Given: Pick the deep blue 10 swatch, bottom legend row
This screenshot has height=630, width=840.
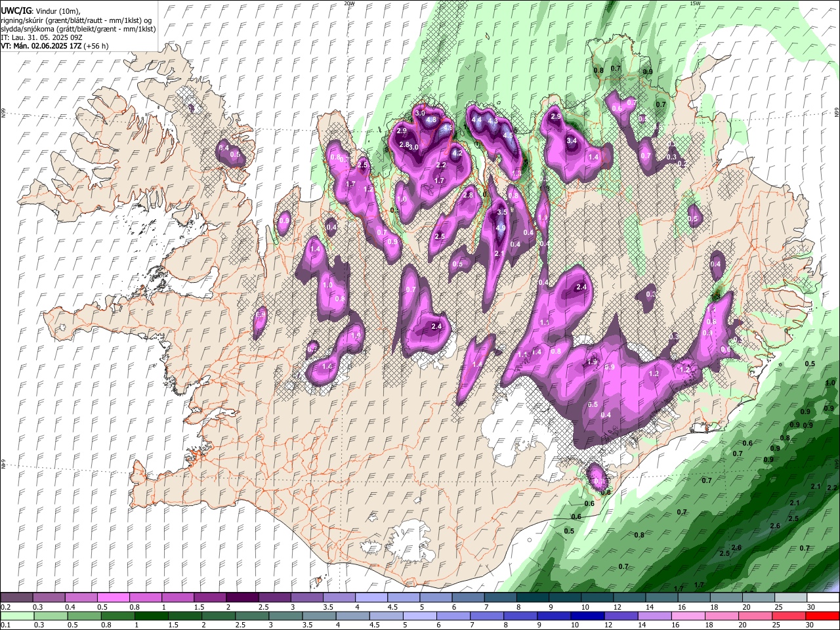Looking at the screenshot, I should tap(586, 616).
